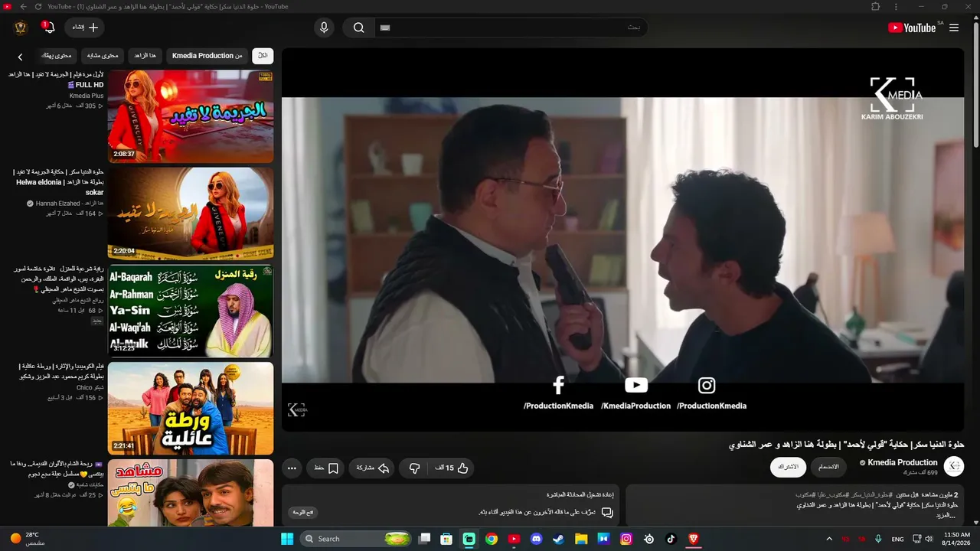Click the Create (إنشاء) plus button
Viewport: 980px width, 551px height.
coord(84,28)
